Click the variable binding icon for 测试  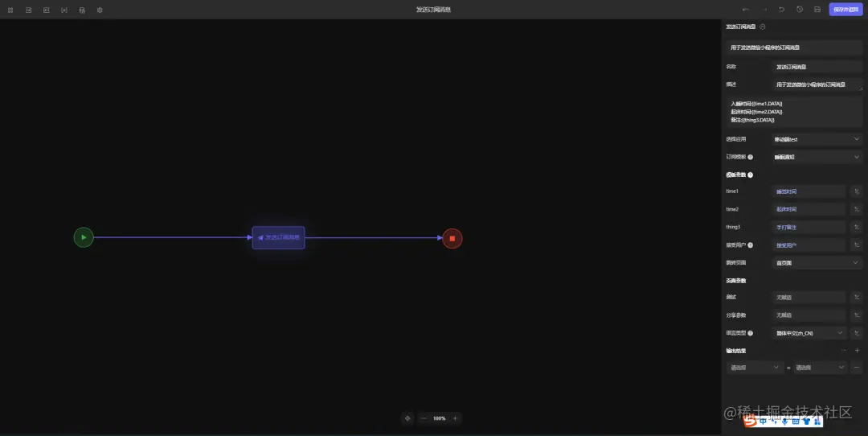tap(857, 298)
